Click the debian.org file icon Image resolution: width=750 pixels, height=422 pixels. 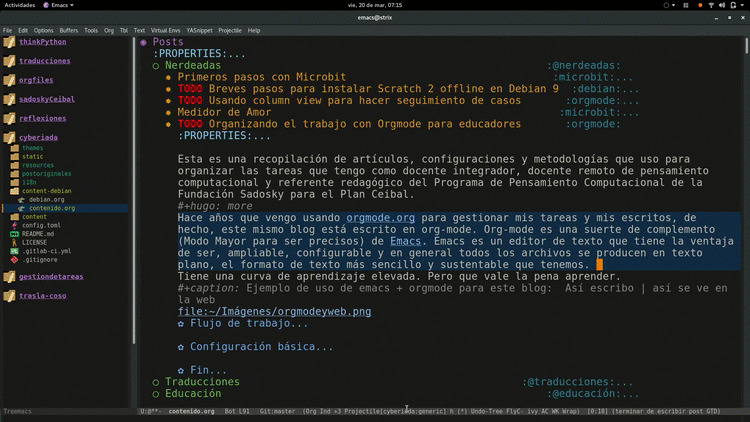point(22,200)
